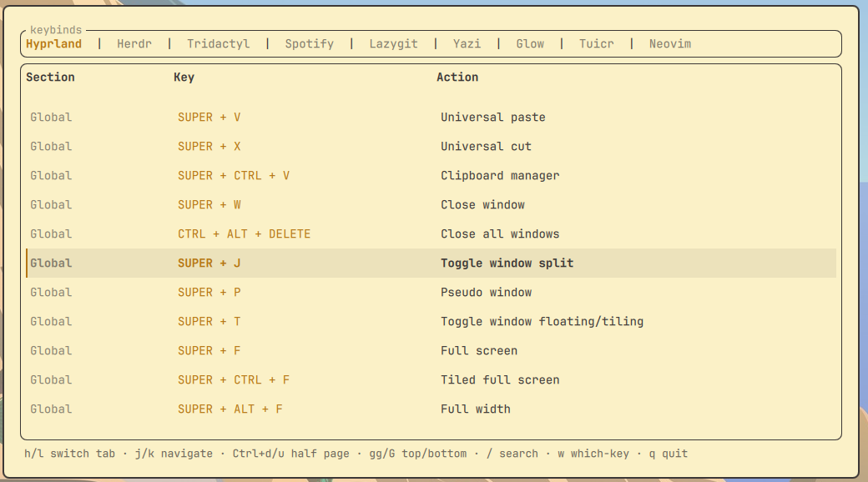Click the SUPER + W key binding

pyautogui.click(x=209, y=205)
